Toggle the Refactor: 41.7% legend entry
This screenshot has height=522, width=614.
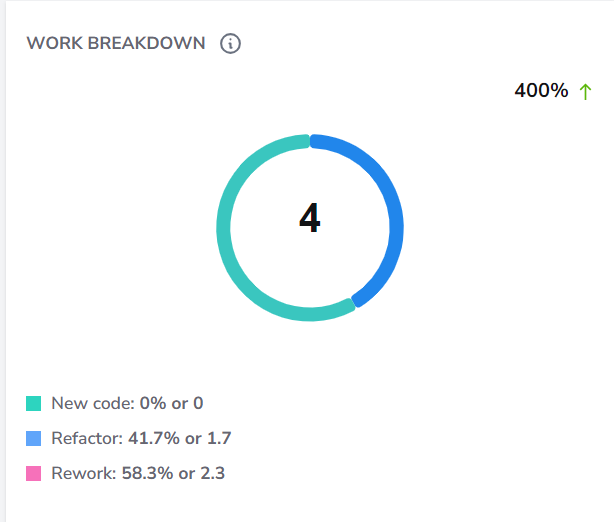129,439
